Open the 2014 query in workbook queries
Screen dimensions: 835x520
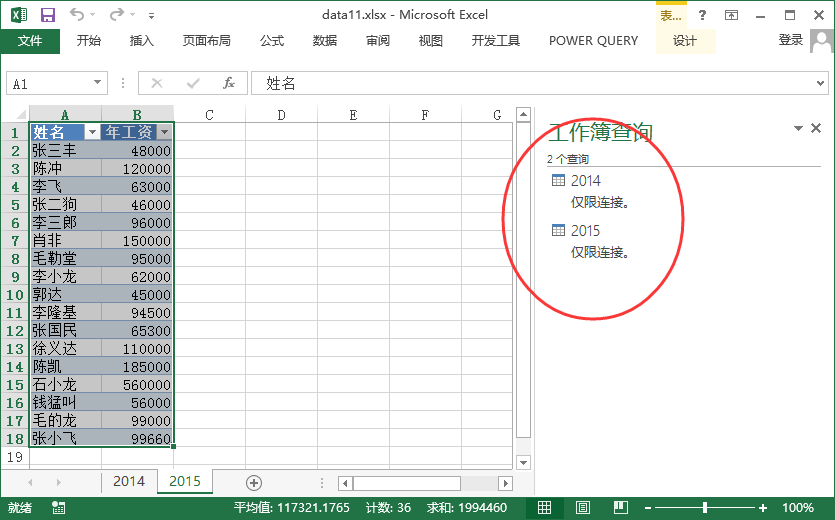(586, 181)
